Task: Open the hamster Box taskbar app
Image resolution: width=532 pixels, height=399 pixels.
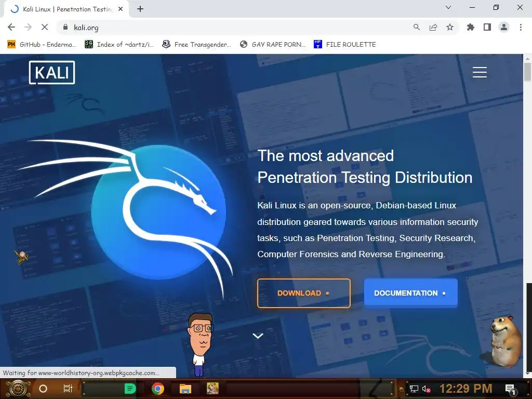Action: click(x=212, y=389)
